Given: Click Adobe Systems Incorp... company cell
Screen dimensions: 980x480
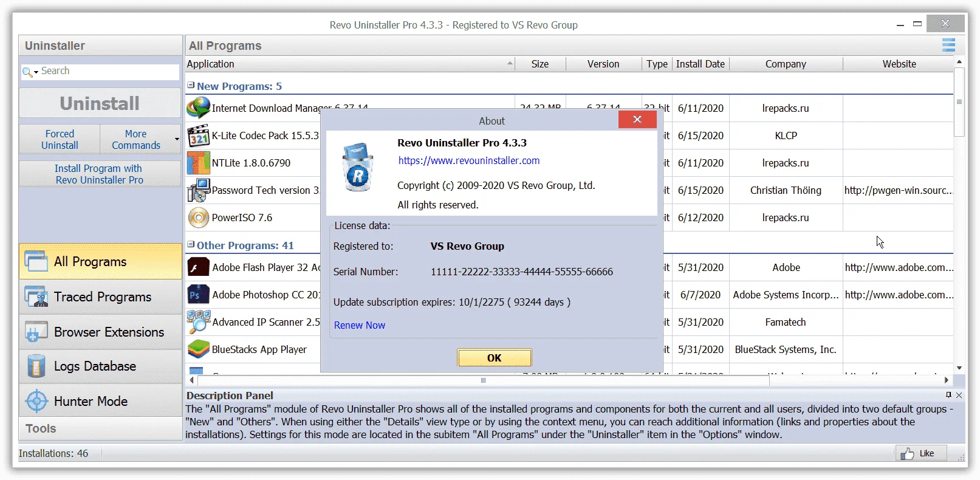Looking at the screenshot, I should click(x=786, y=295).
